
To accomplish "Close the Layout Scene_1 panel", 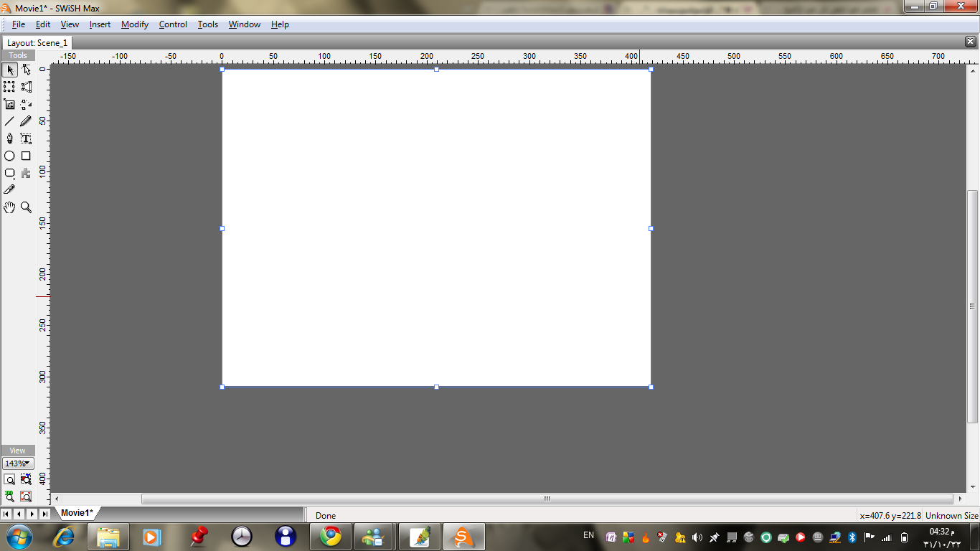I will point(971,42).
